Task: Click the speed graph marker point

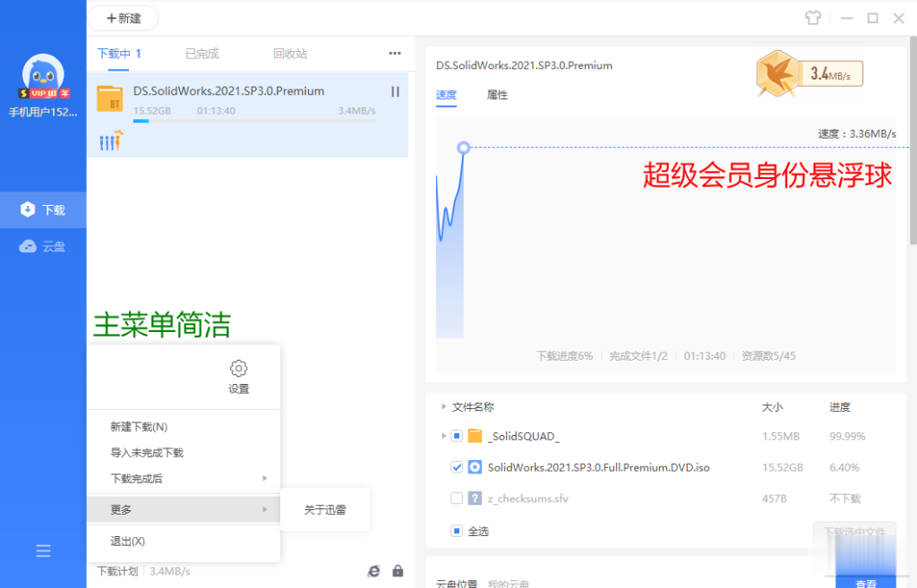Action: coord(463,148)
